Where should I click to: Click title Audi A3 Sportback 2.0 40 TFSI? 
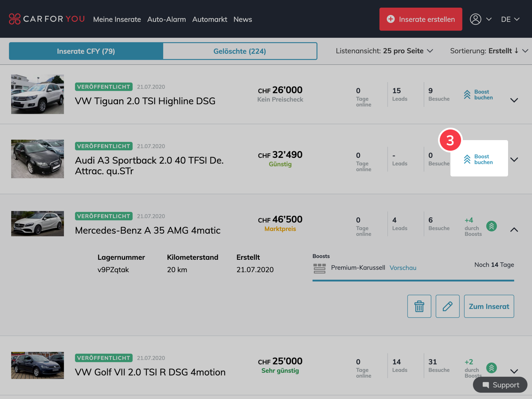pos(149,166)
